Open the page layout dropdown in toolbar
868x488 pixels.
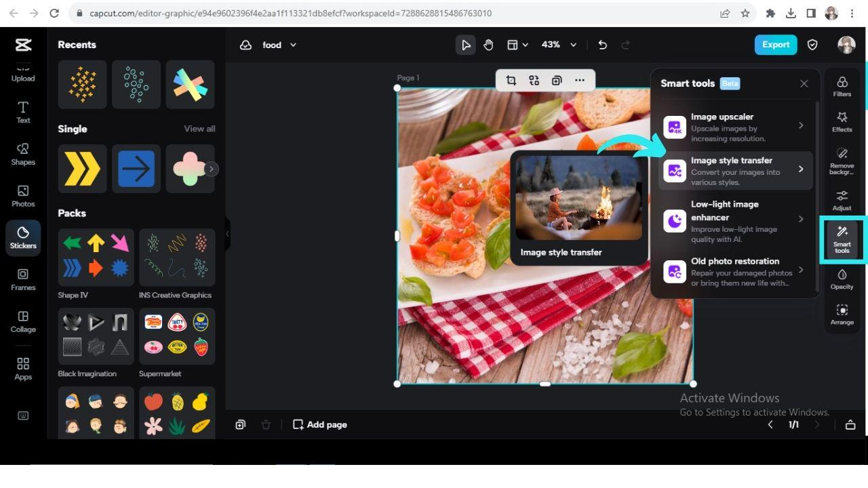click(517, 45)
